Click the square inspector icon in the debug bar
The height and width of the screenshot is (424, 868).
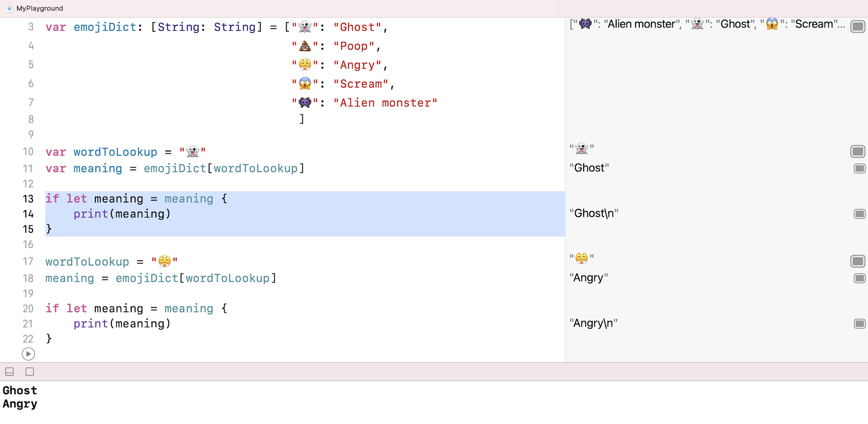[29, 372]
